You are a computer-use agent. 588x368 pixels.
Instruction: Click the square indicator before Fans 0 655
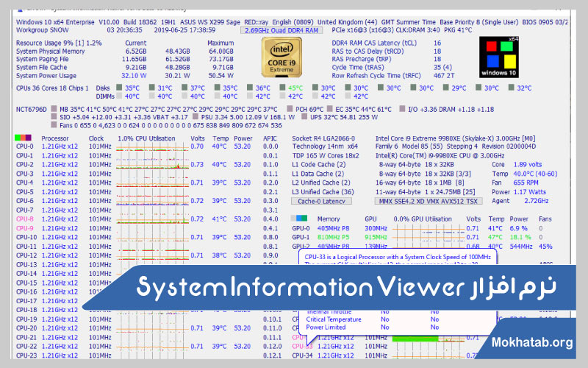pos(54,124)
